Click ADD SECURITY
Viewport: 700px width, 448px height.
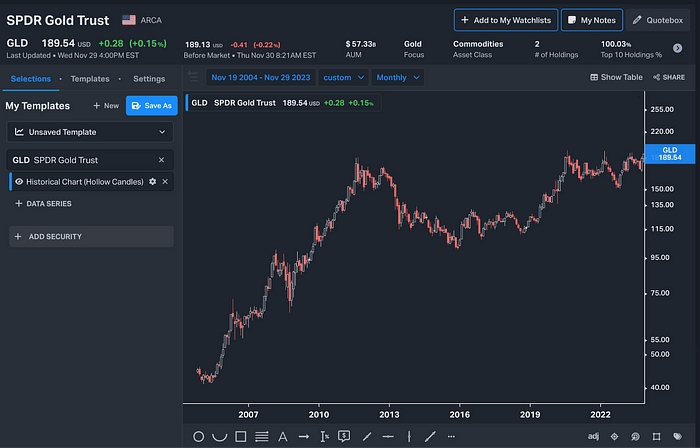tap(91, 236)
